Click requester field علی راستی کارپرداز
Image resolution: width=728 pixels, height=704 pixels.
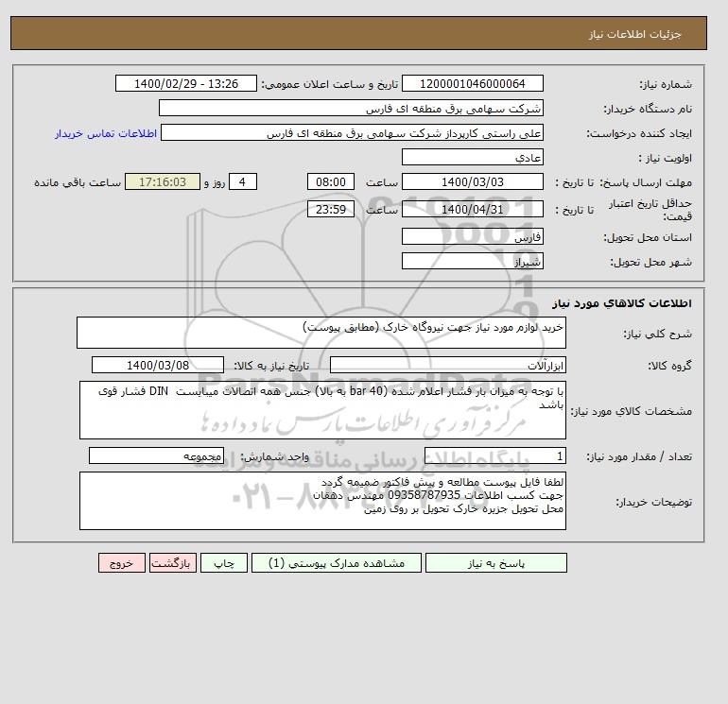[x=352, y=132]
